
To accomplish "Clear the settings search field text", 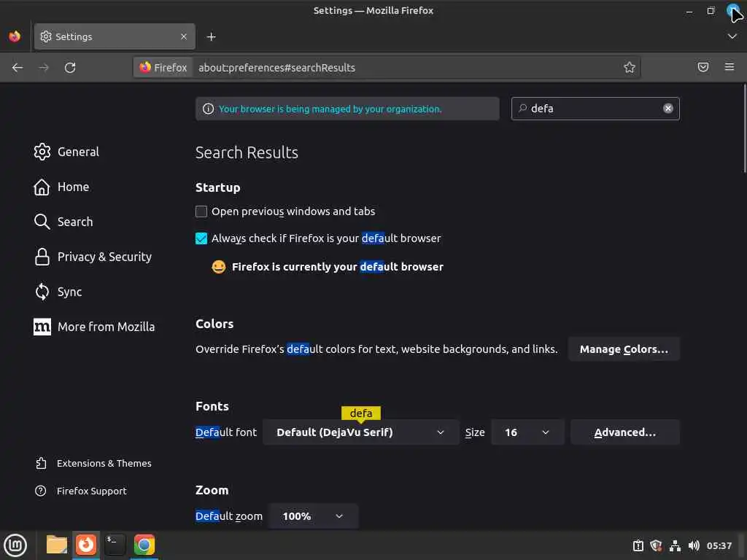I will [668, 109].
